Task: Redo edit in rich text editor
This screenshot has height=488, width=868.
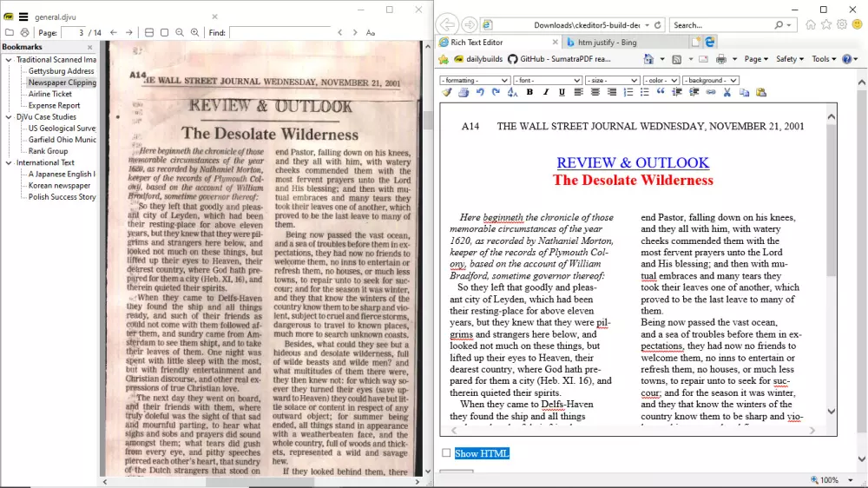Action: tap(496, 93)
